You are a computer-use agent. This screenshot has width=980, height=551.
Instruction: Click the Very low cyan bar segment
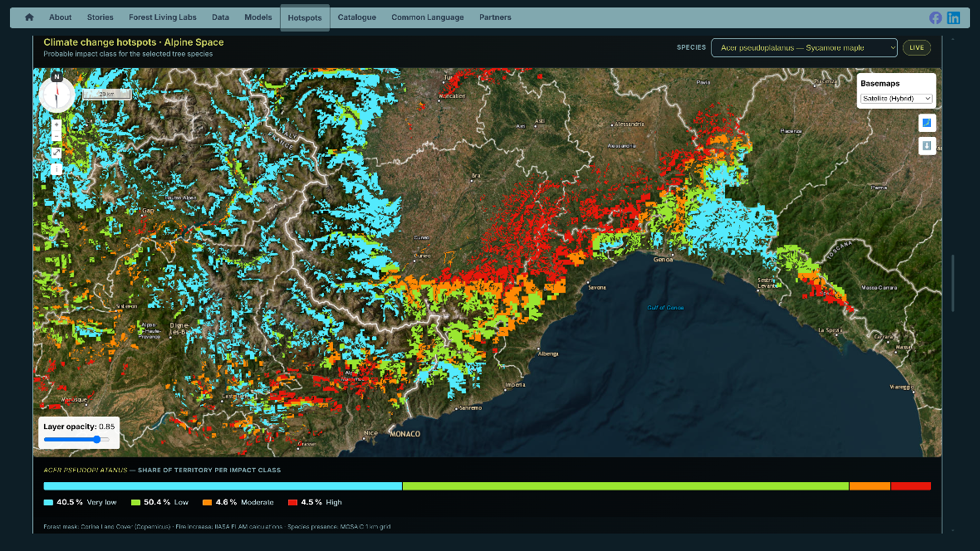223,486
